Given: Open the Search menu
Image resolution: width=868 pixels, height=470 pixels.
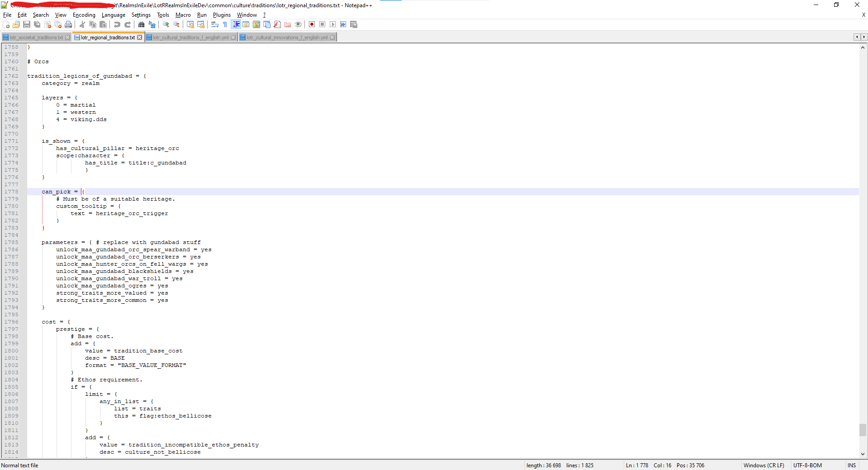Looking at the screenshot, I should tap(41, 15).
